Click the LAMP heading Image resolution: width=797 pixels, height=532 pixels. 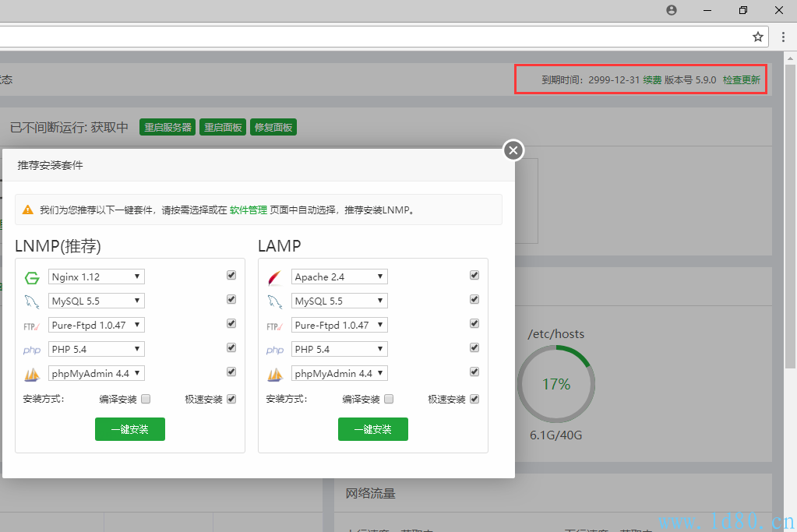click(280, 246)
